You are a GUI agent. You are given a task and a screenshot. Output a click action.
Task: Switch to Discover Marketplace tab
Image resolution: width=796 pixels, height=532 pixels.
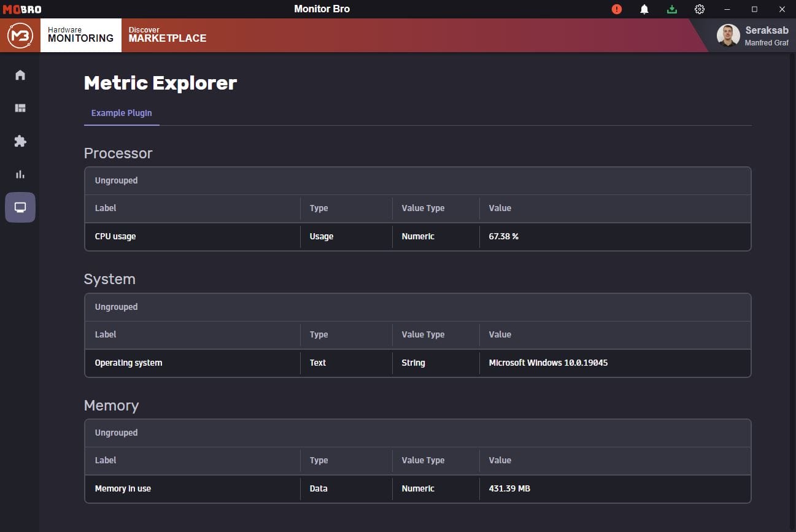point(168,35)
